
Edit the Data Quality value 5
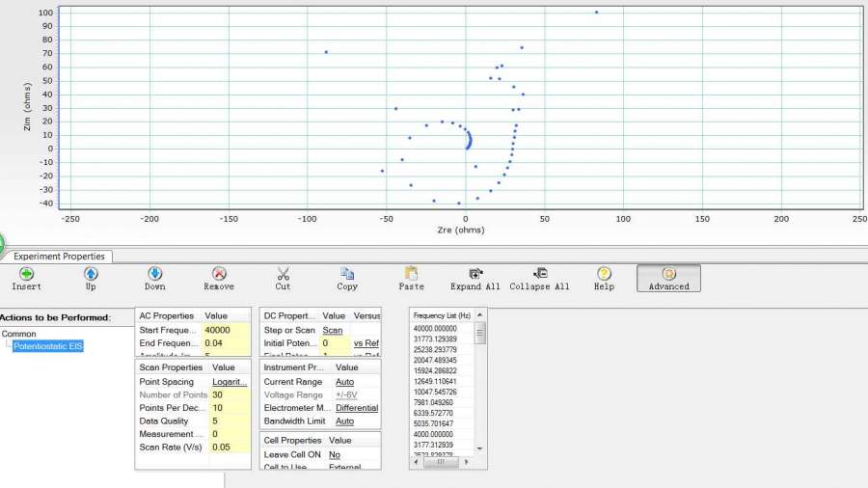pos(230,421)
